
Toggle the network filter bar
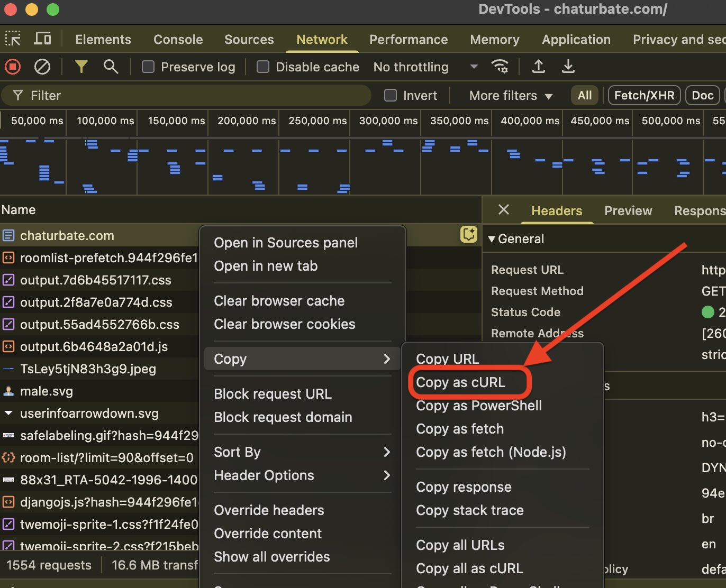pyautogui.click(x=81, y=67)
